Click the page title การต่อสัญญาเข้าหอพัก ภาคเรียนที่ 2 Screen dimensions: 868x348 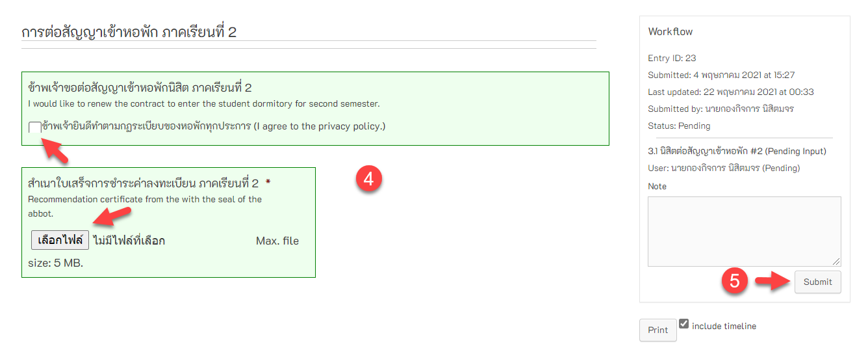[129, 32]
